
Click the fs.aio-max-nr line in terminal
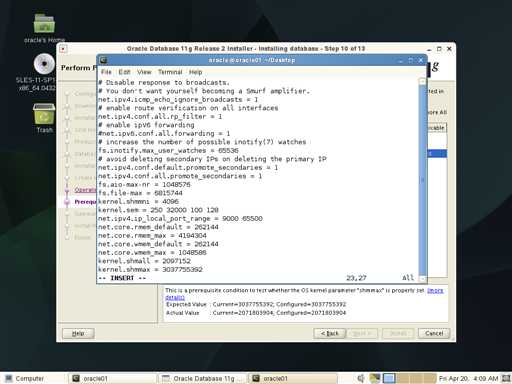(x=144, y=184)
